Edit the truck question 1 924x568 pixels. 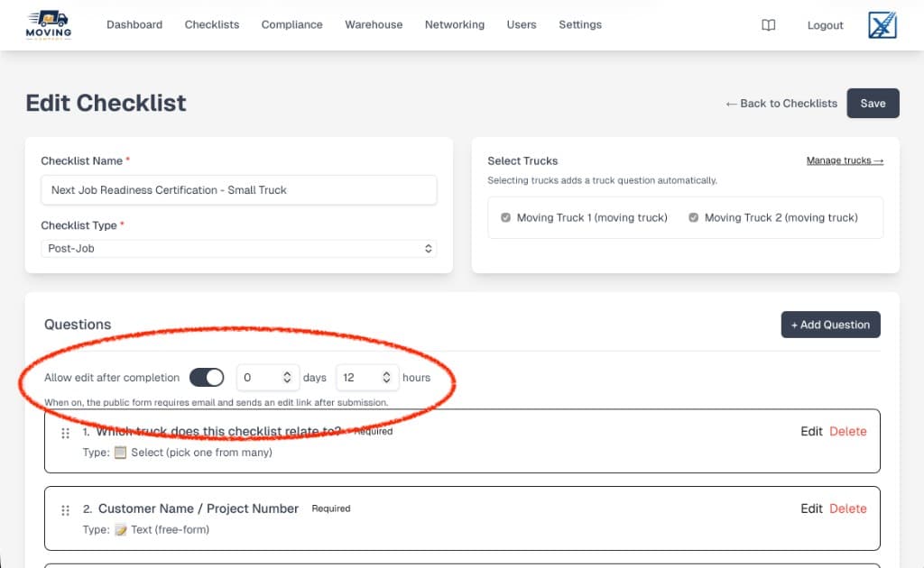click(811, 432)
